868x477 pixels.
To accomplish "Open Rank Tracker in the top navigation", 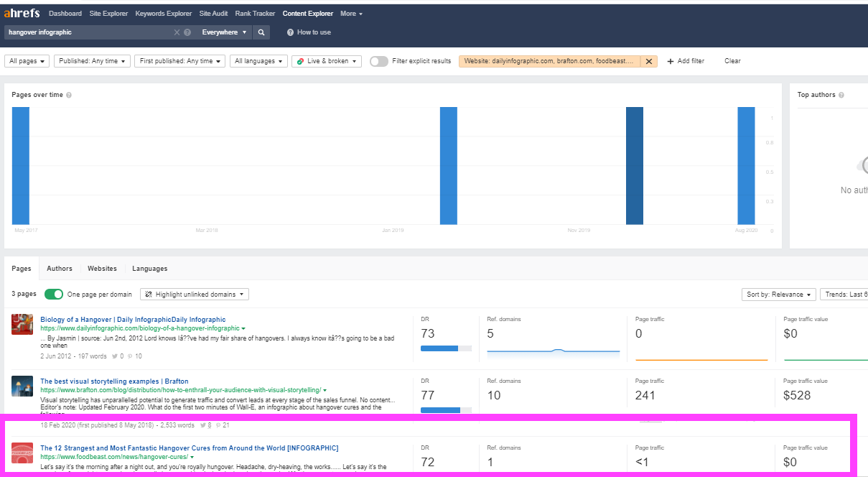I will tap(255, 14).
